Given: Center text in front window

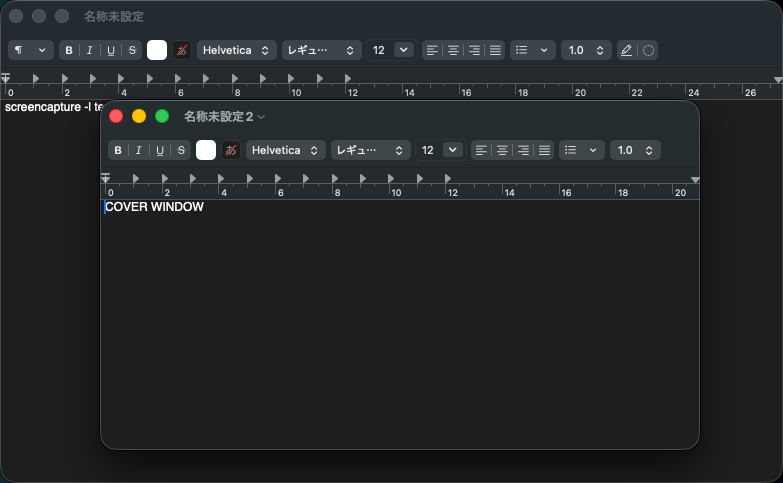Looking at the screenshot, I should 502,150.
